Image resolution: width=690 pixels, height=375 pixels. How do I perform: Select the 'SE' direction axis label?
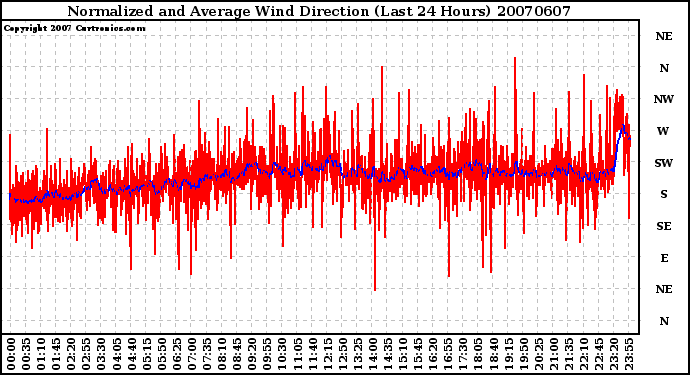pyautogui.click(x=664, y=226)
